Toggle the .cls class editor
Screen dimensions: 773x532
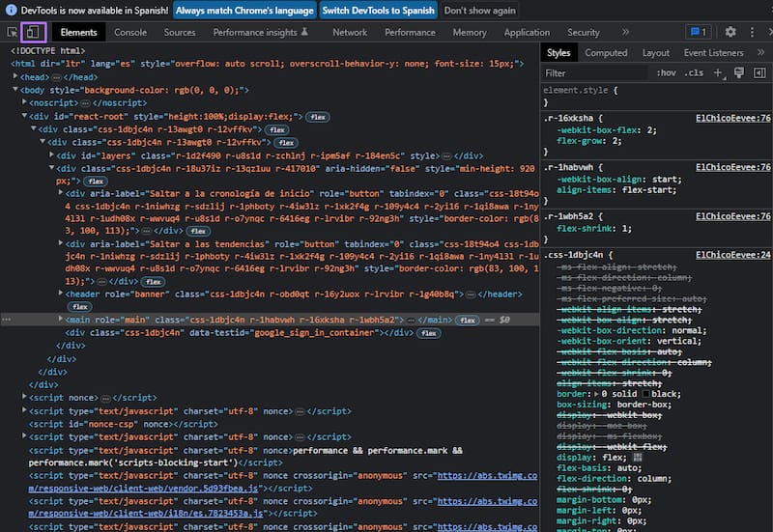[694, 72]
